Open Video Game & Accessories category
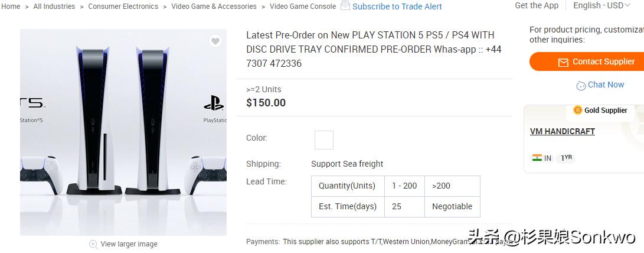Image resolution: width=644 pixels, height=253 pixels. (214, 7)
